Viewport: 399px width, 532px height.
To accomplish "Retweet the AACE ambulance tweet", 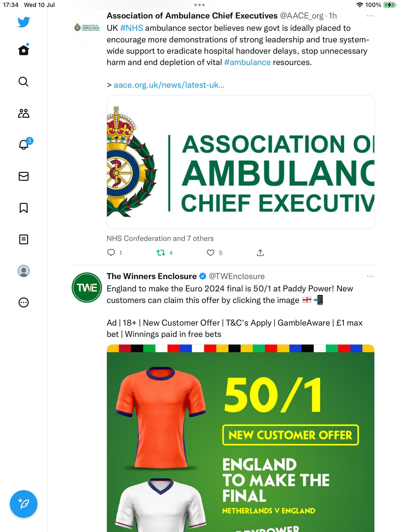I will coord(161,253).
